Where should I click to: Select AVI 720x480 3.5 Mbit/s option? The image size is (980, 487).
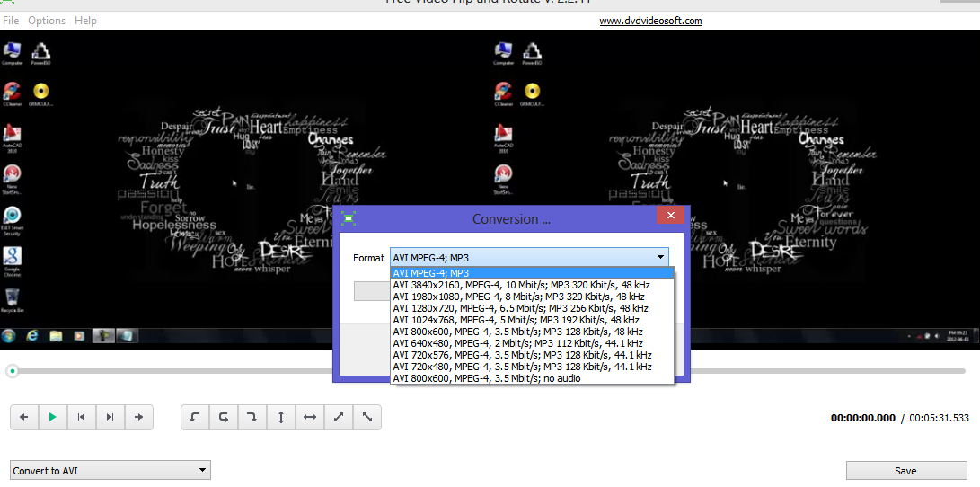pos(532,367)
